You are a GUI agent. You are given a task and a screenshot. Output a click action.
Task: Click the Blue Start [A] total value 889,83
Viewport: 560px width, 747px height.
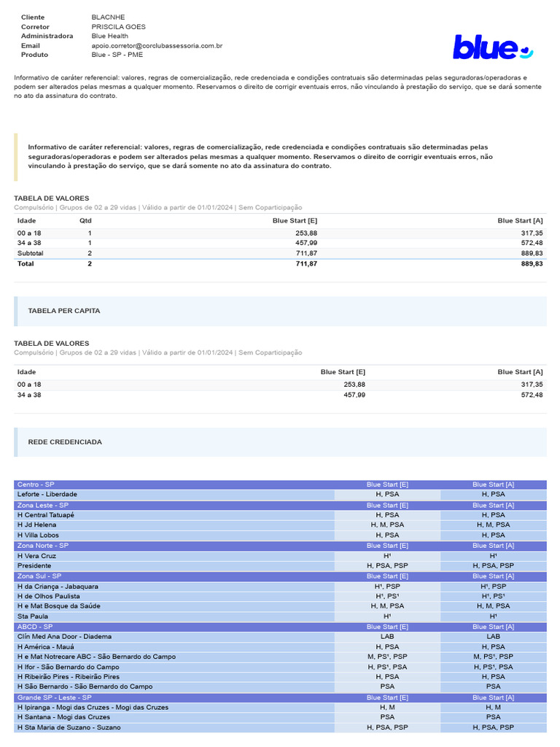coord(532,264)
